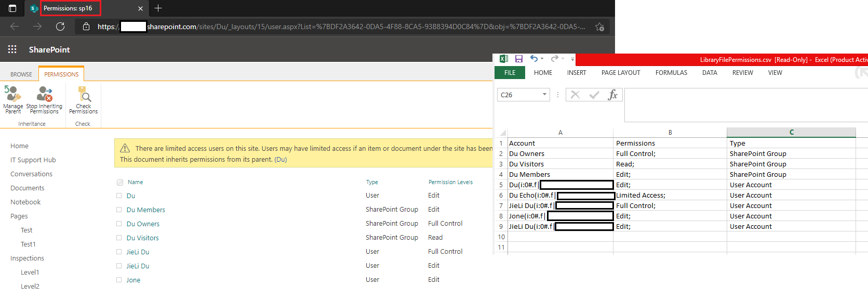Open the Excel REVIEW tab

coord(743,73)
